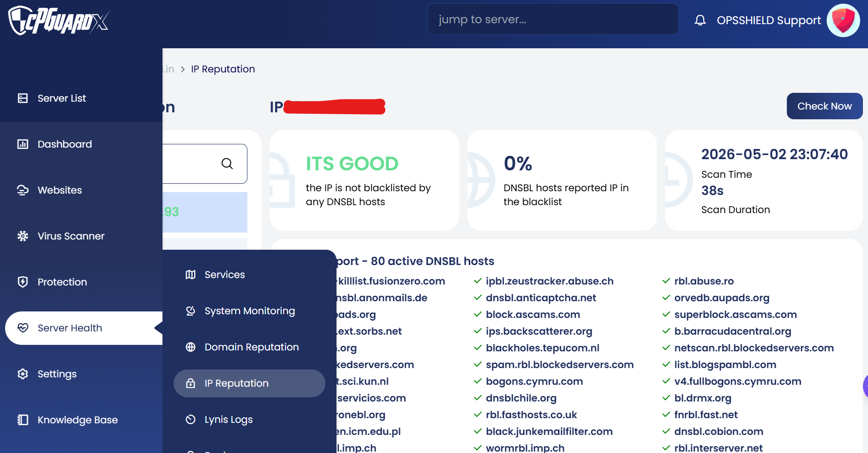Viewport: 868px width, 453px height.
Task: Click the Server Health heart icon
Action: [23, 328]
